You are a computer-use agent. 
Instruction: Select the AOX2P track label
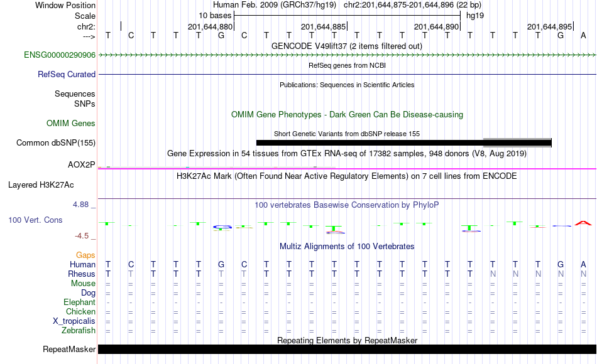pyautogui.click(x=82, y=164)
